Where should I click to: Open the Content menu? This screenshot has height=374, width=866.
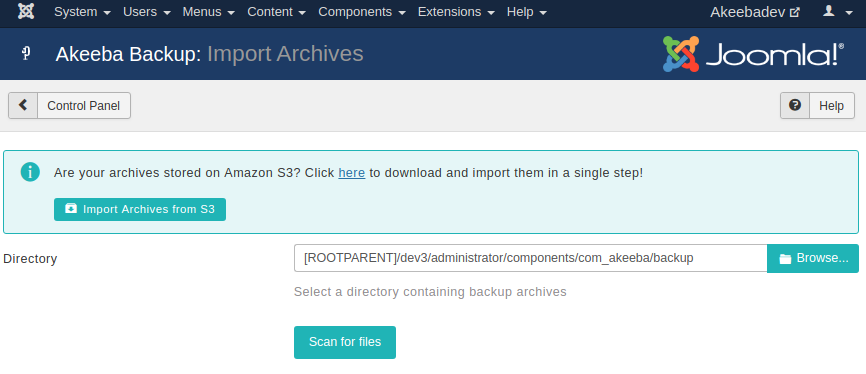[277, 12]
